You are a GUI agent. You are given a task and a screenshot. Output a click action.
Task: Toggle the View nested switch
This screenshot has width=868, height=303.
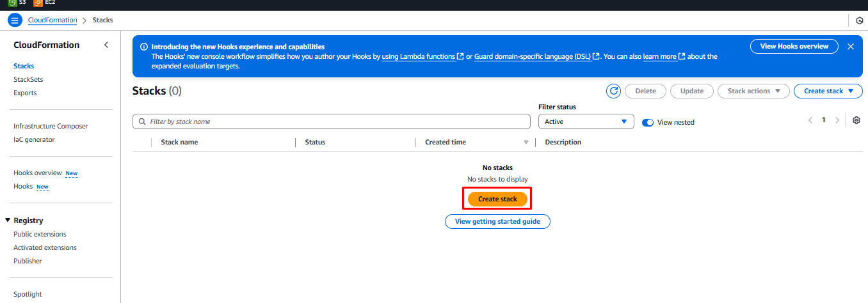[x=647, y=122]
